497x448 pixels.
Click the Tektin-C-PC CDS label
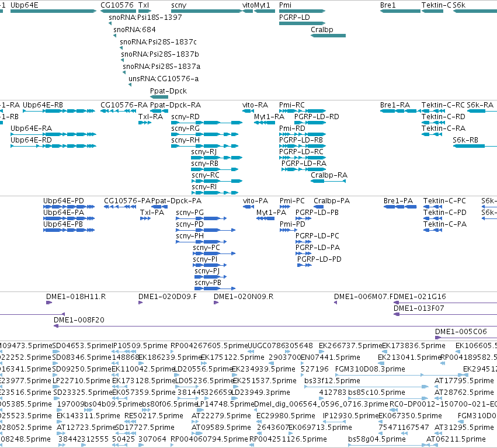pos(444,201)
